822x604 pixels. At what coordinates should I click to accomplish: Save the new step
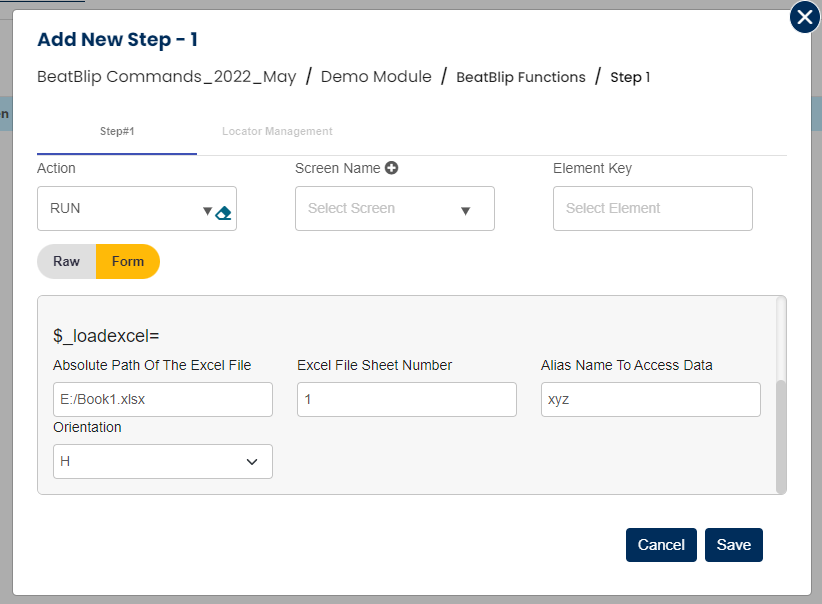733,545
